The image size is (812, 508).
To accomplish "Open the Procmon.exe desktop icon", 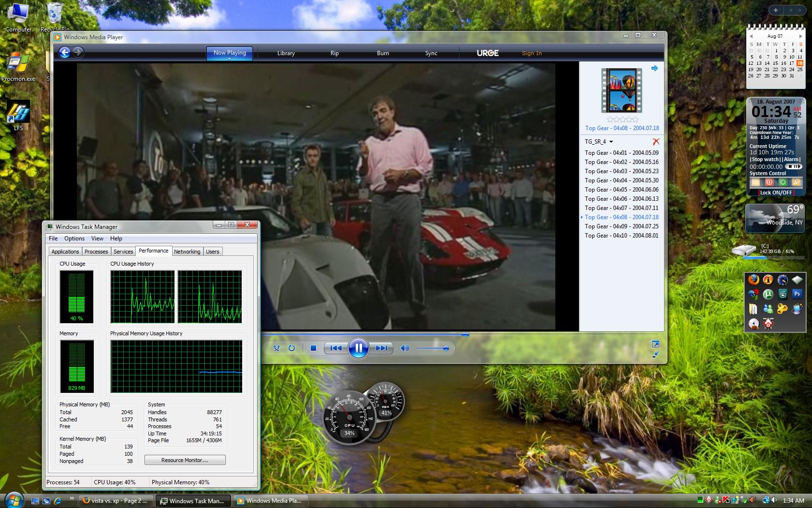I will click(x=18, y=67).
